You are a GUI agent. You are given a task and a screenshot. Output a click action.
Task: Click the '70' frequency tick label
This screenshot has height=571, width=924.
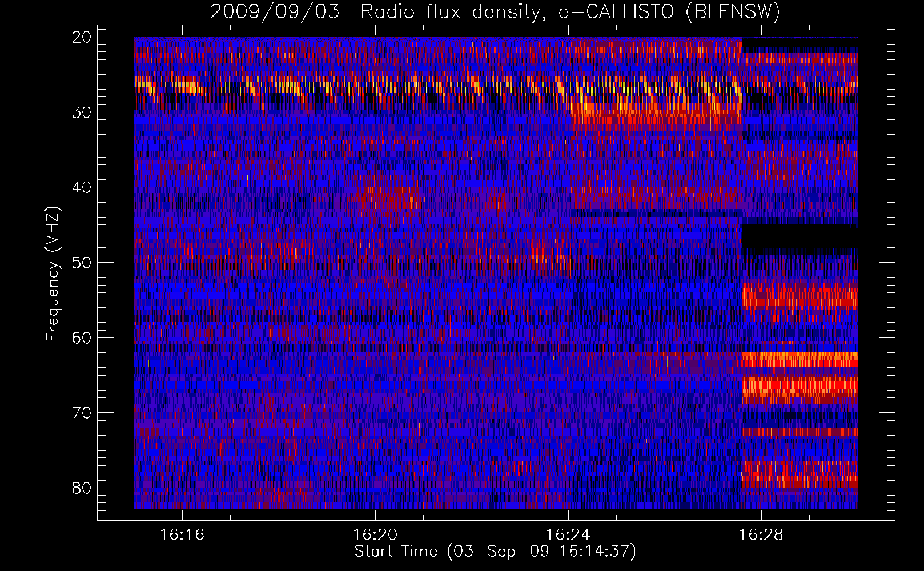[82, 413]
